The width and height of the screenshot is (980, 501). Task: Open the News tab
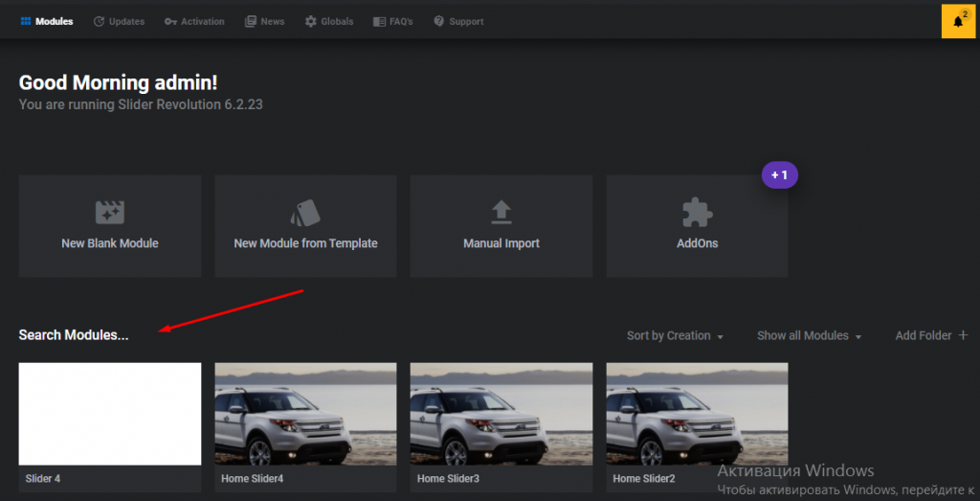[265, 21]
